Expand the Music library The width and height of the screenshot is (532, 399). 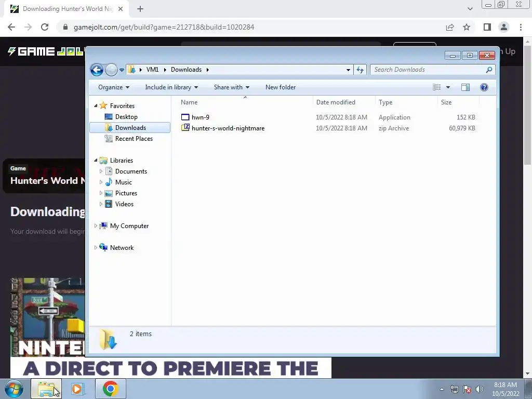(101, 182)
